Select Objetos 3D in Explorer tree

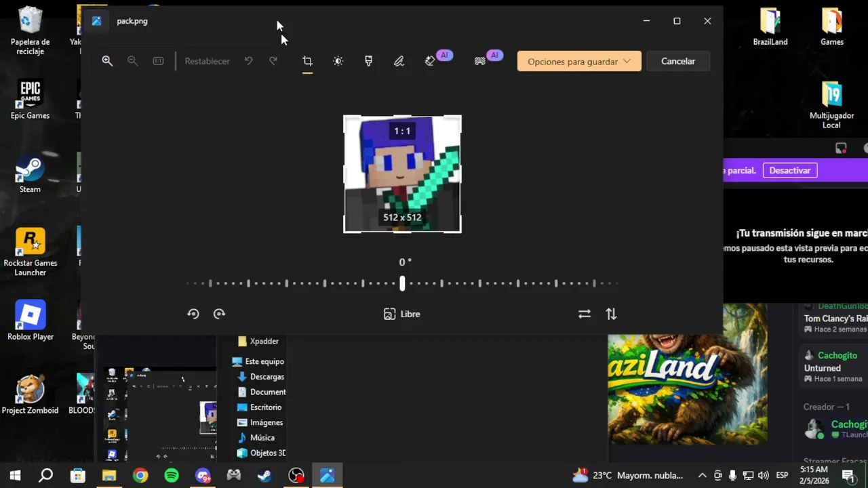tap(261, 453)
